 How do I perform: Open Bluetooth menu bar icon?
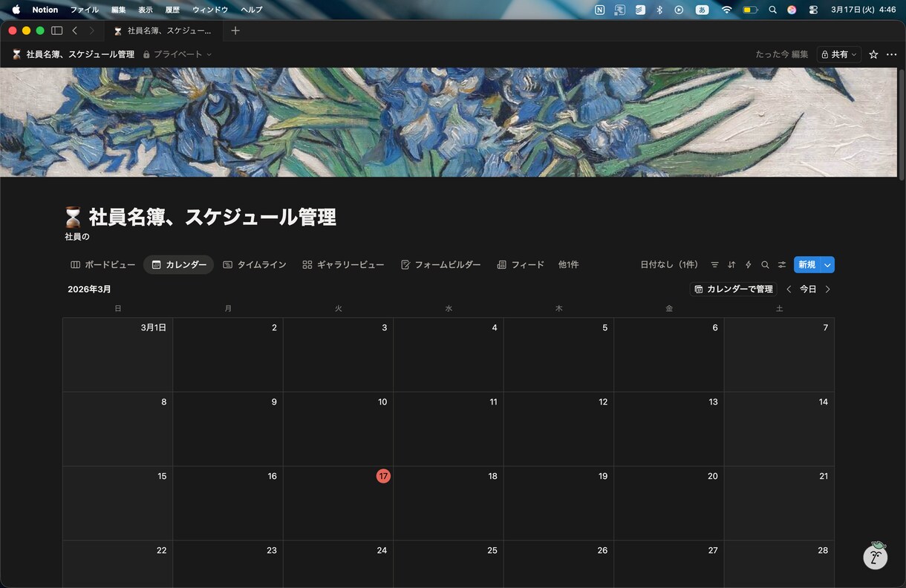(x=659, y=10)
